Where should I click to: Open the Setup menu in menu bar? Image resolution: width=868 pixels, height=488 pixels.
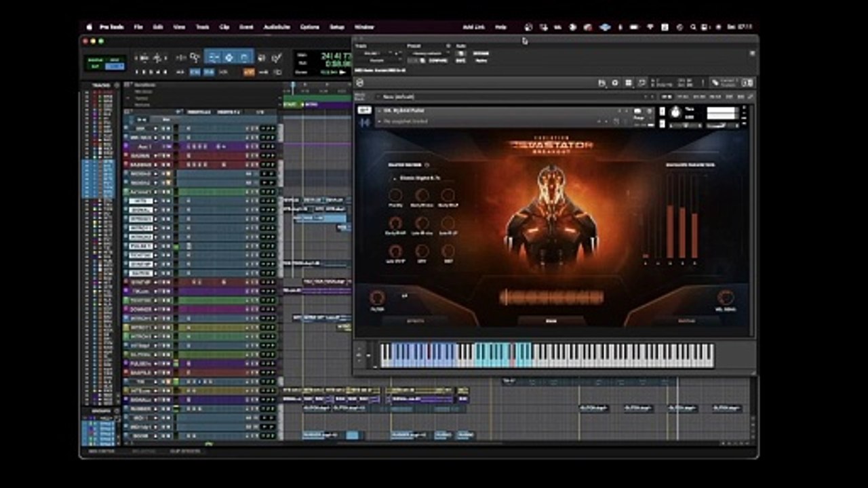(337, 27)
